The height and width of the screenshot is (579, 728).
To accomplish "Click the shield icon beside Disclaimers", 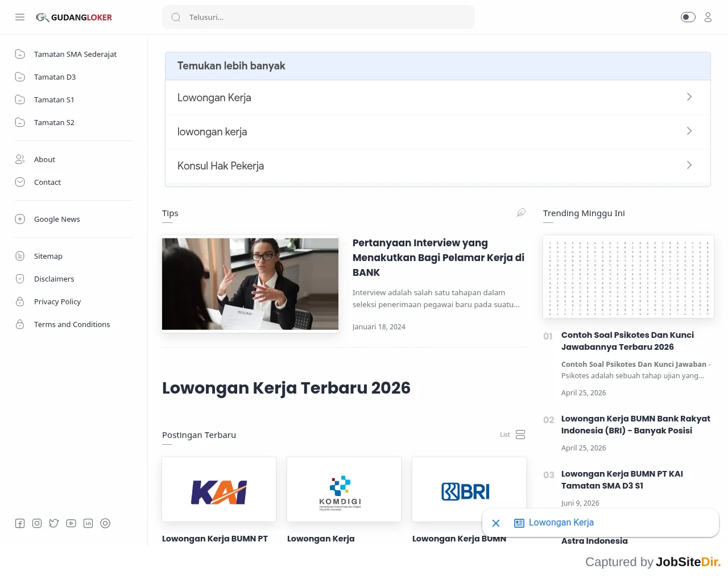I will pos(20,279).
